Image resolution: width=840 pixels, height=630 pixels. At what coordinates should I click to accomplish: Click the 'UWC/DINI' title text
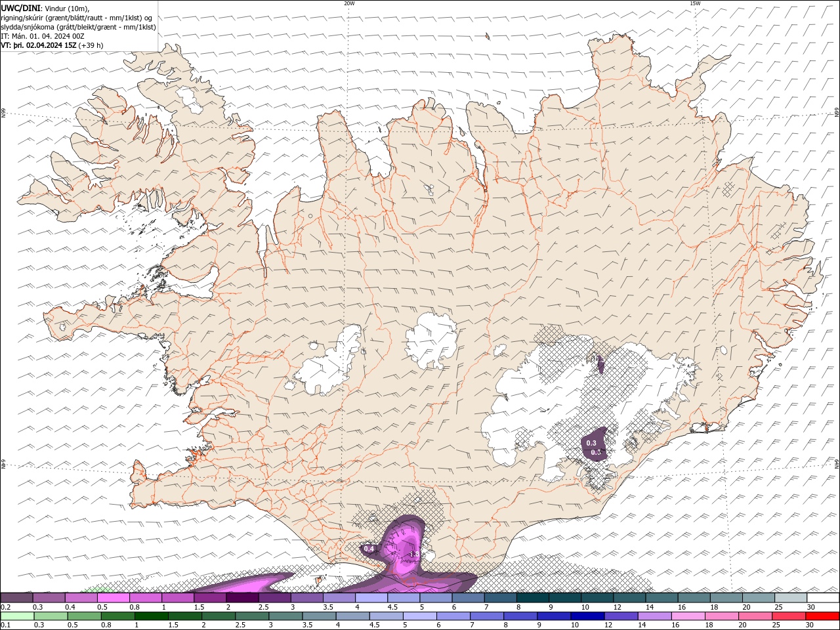click(20, 7)
